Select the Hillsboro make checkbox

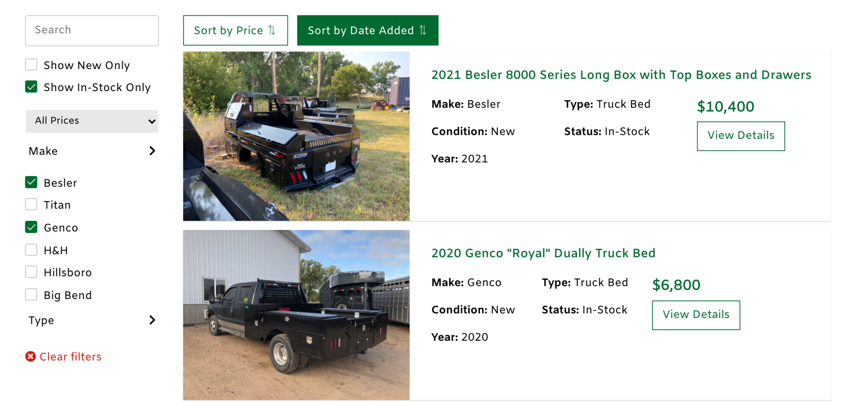click(31, 272)
